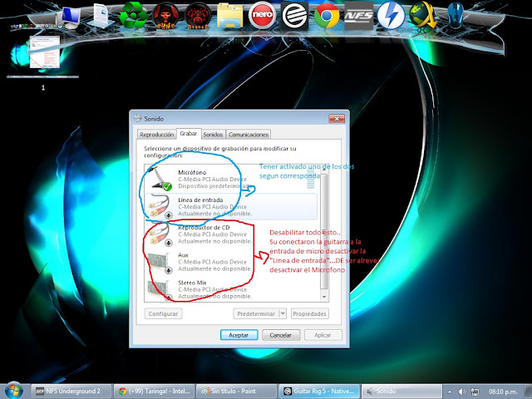Launch NFS game from the dock
Image resolution: width=532 pixels, height=399 pixels.
pyautogui.click(x=359, y=16)
